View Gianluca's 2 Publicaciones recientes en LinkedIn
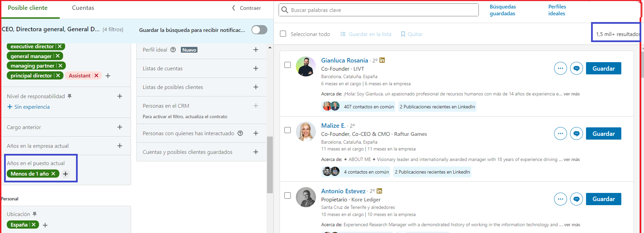This screenshot has width=644, height=233. [437, 107]
